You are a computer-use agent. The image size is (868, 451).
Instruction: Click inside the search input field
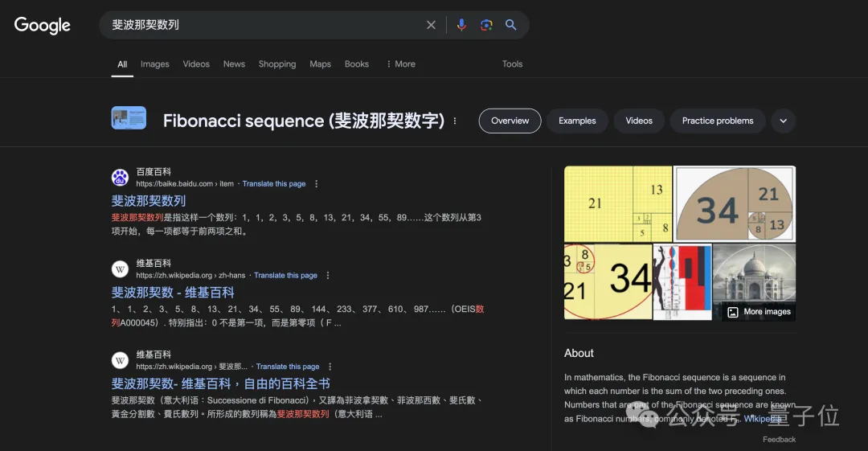(x=265, y=25)
